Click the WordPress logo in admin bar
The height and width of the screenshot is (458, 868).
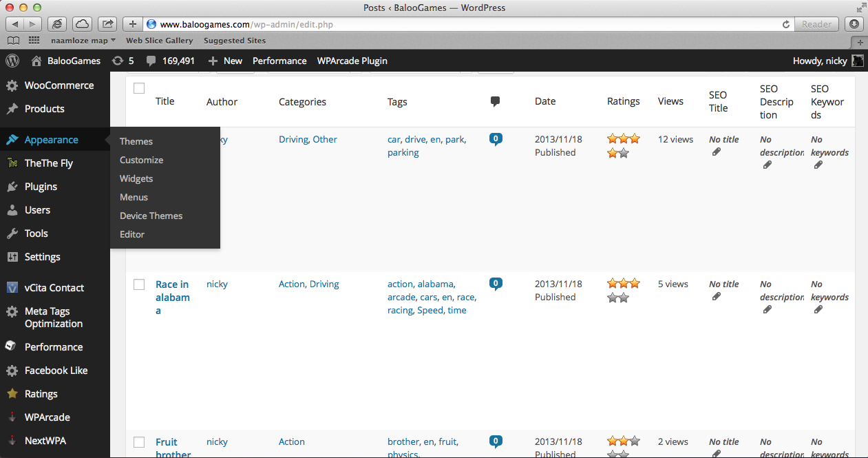coord(12,61)
